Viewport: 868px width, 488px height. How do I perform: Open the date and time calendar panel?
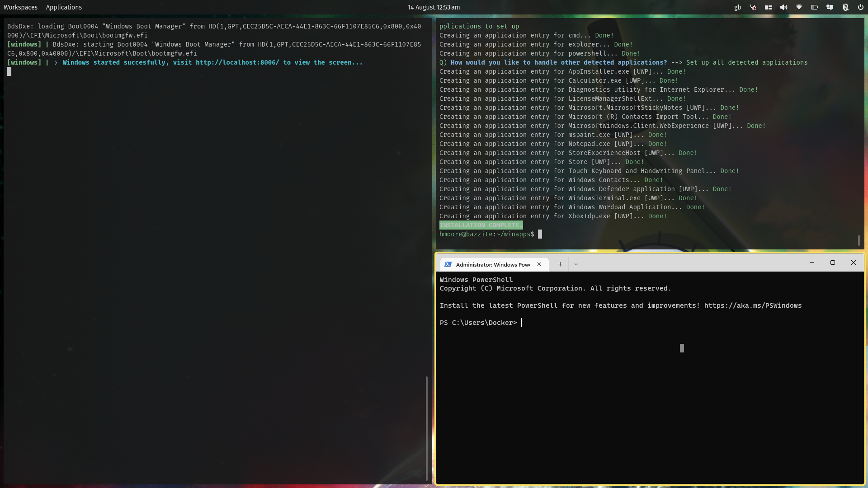[434, 7]
